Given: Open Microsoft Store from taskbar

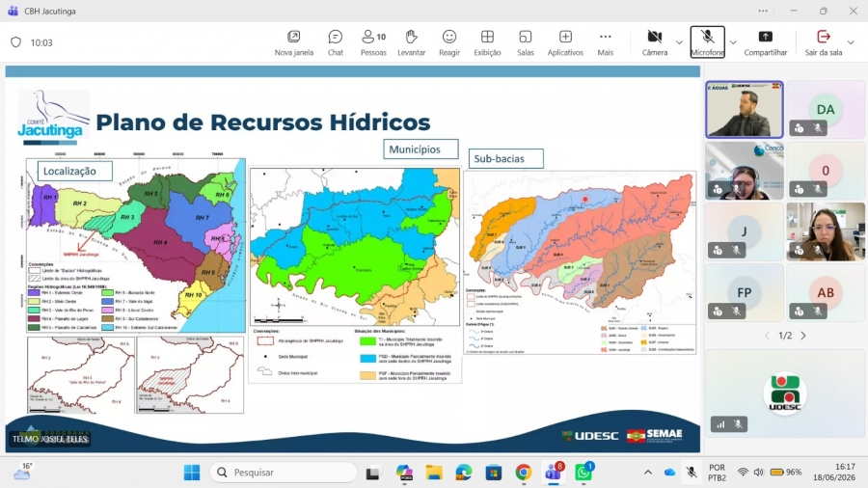Looking at the screenshot, I should point(494,473).
